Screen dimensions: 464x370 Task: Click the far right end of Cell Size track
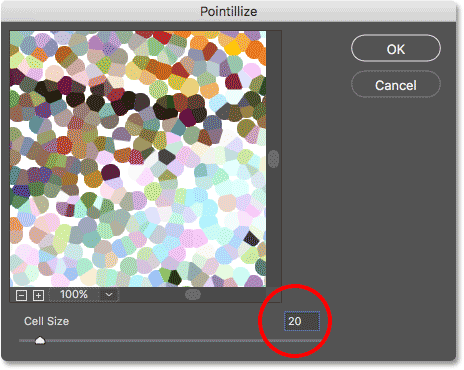(x=320, y=341)
